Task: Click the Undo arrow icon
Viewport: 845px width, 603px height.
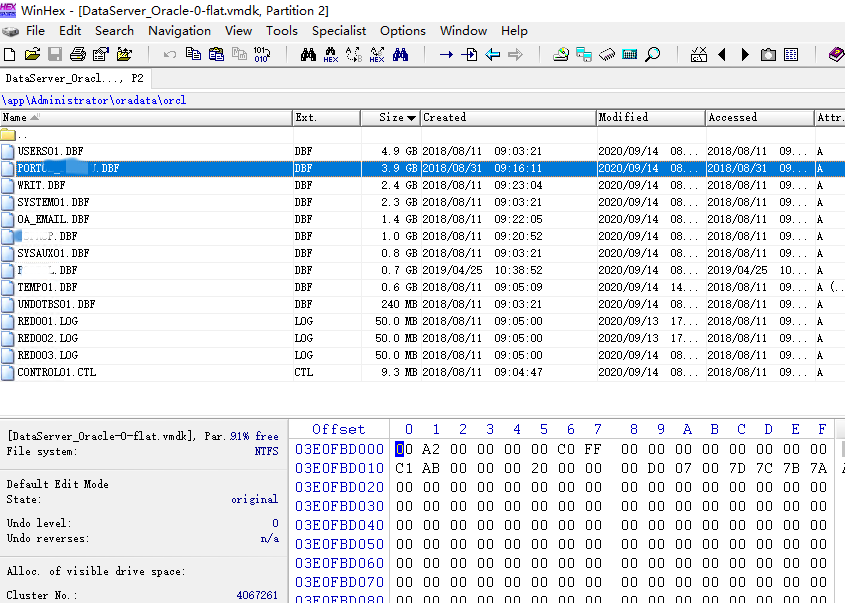Action: coord(170,54)
